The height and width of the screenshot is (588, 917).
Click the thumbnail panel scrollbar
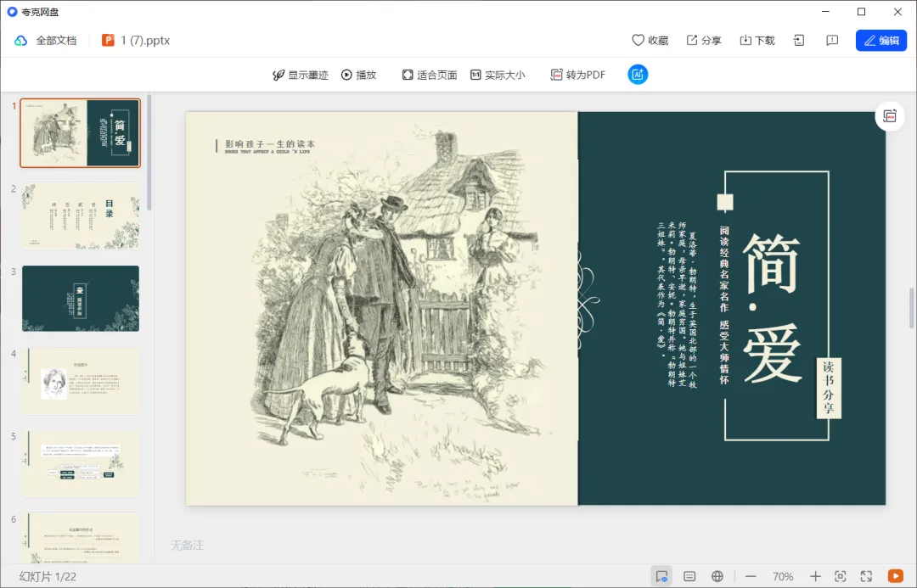(149, 152)
